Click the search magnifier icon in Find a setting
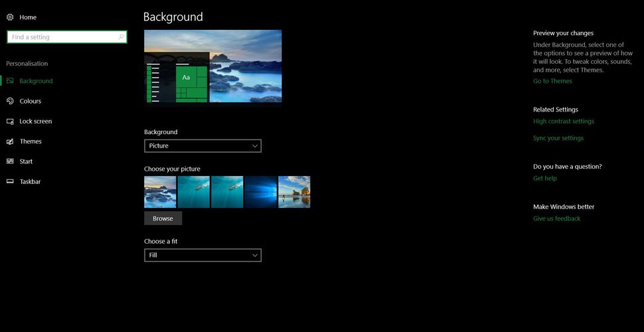 121,37
